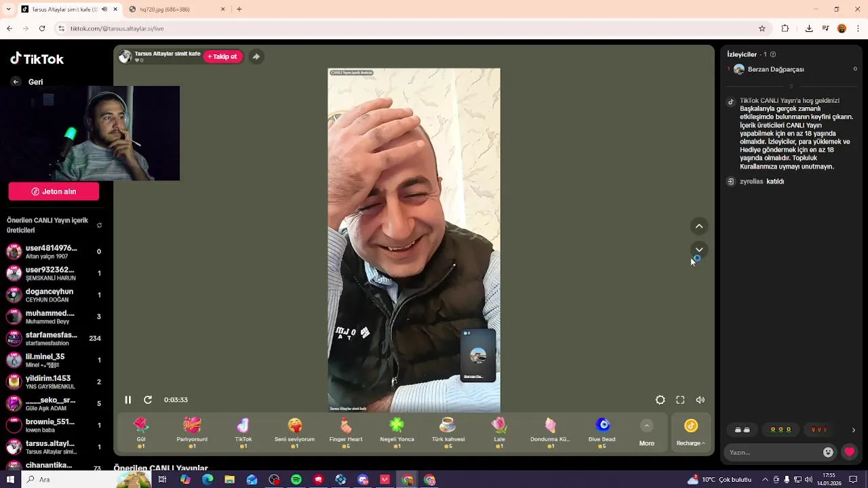The width and height of the screenshot is (868, 488).
Task: Go to previous live stream up chevron
Action: [699, 226]
